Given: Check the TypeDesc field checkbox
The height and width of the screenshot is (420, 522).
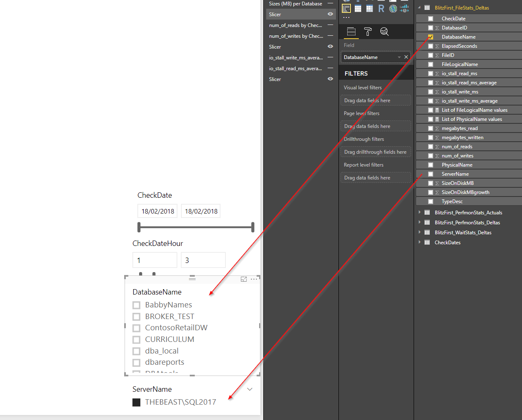Looking at the screenshot, I should click(431, 201).
